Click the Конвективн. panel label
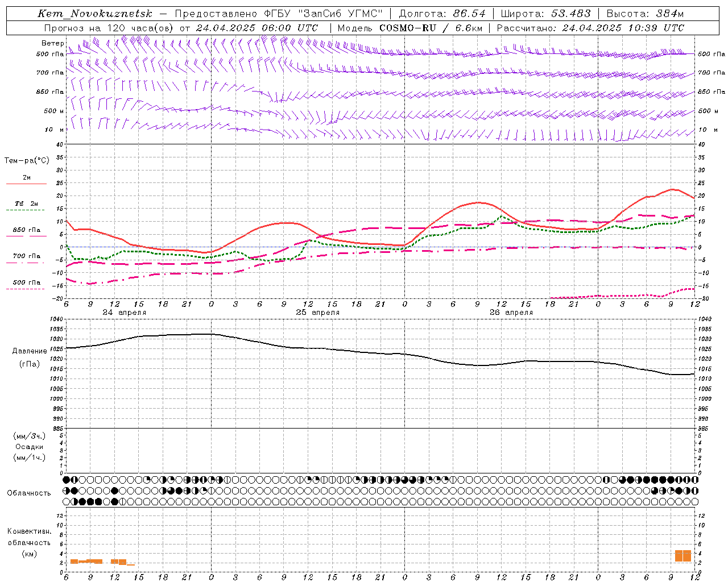The height and width of the screenshot is (582, 728). click(29, 531)
